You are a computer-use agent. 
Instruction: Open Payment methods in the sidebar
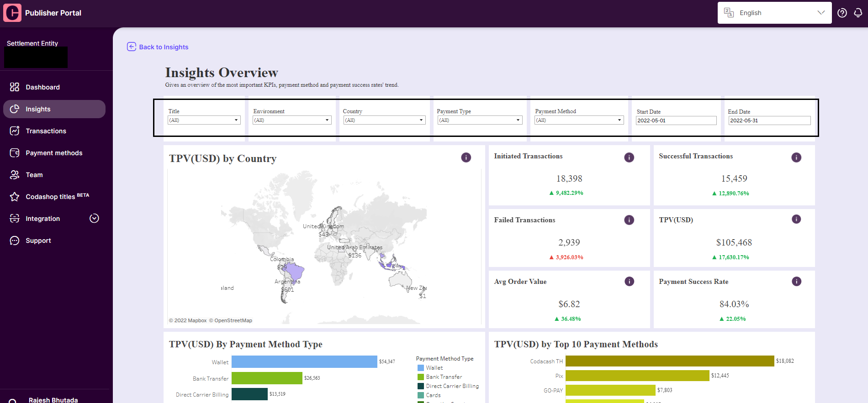[x=54, y=153]
